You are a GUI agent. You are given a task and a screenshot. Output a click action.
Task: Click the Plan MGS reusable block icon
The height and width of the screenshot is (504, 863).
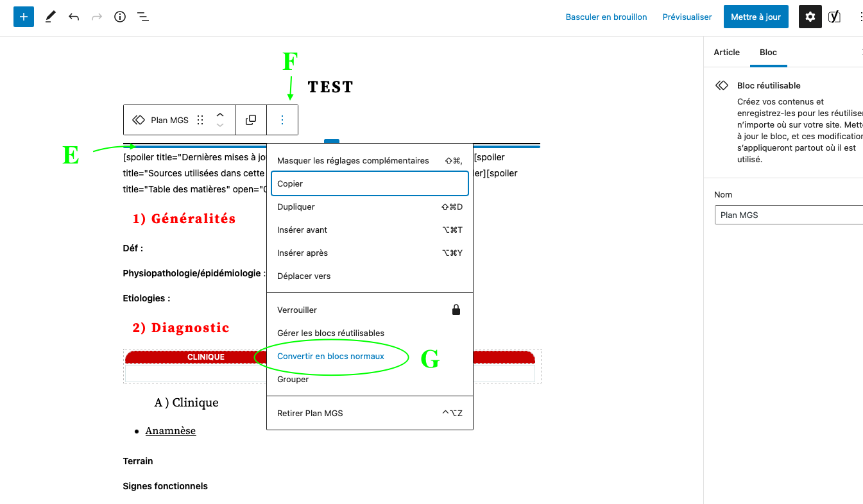[139, 120]
